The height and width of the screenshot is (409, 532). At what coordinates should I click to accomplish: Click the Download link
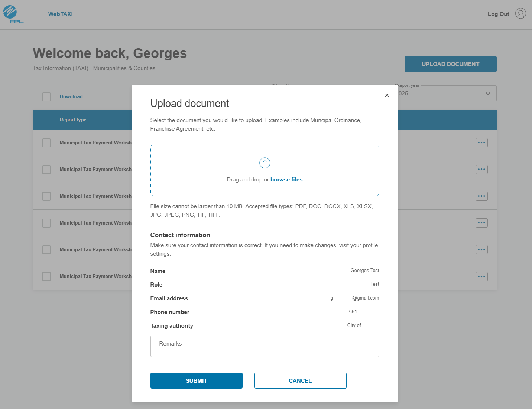tap(71, 96)
